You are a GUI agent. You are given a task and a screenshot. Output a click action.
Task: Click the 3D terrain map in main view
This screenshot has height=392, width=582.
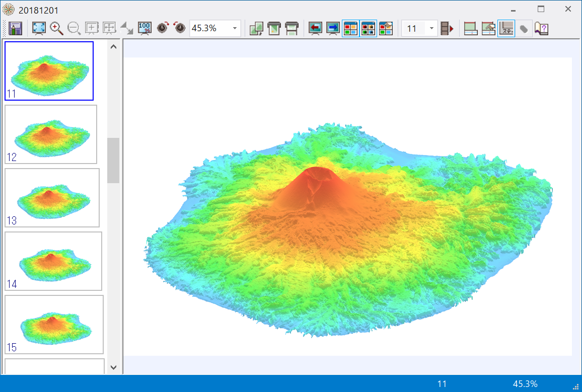click(x=348, y=230)
